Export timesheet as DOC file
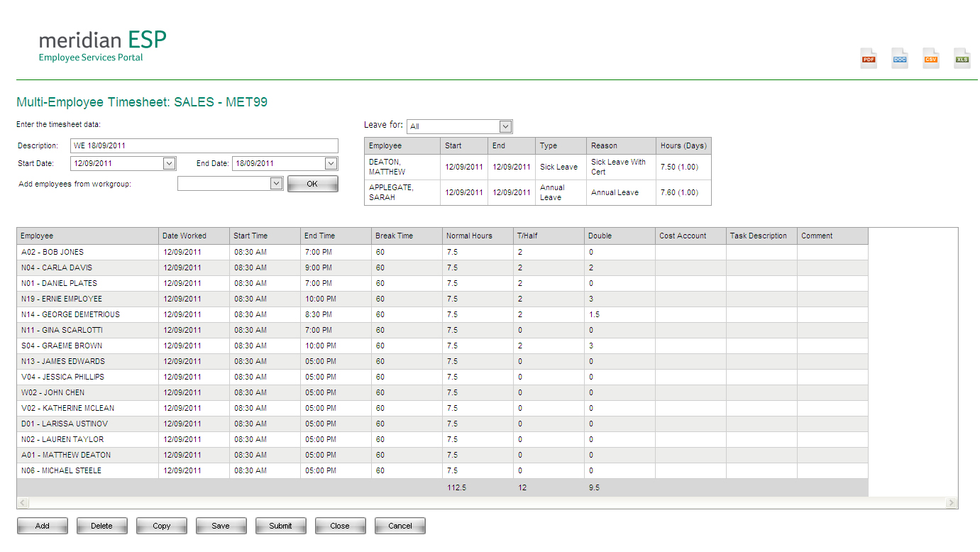 coord(900,59)
